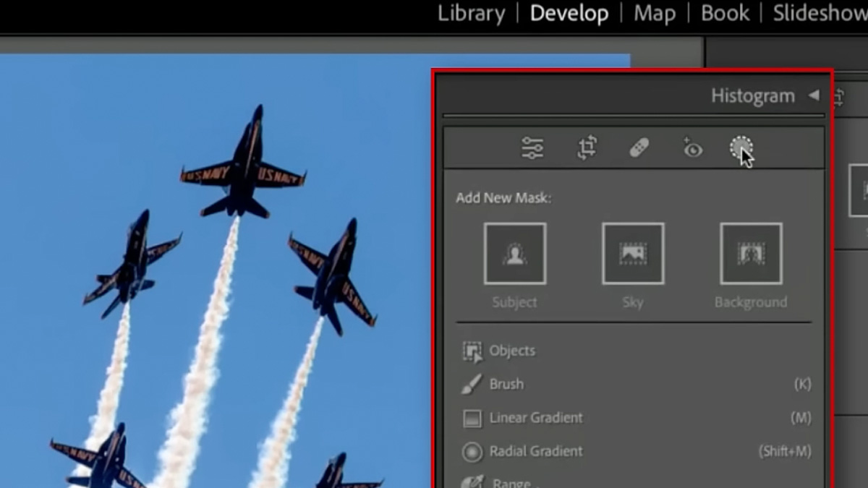Activate the Red Eye correction tool
This screenshot has height=488, width=868.
point(692,149)
